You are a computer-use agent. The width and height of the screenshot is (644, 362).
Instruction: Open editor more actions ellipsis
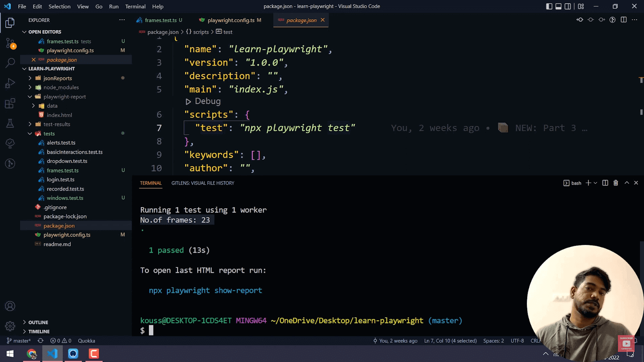click(x=634, y=20)
